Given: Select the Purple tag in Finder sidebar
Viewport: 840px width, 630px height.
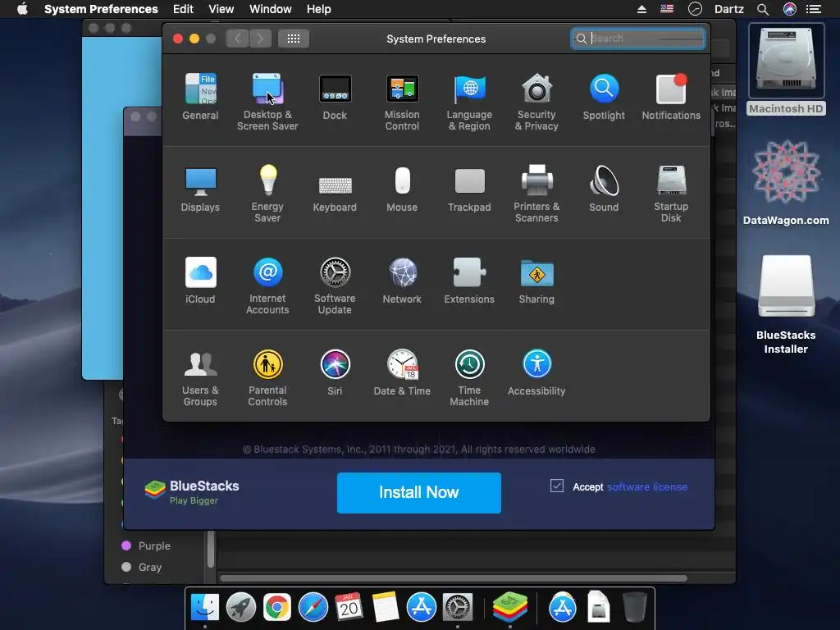Looking at the screenshot, I should point(146,546).
